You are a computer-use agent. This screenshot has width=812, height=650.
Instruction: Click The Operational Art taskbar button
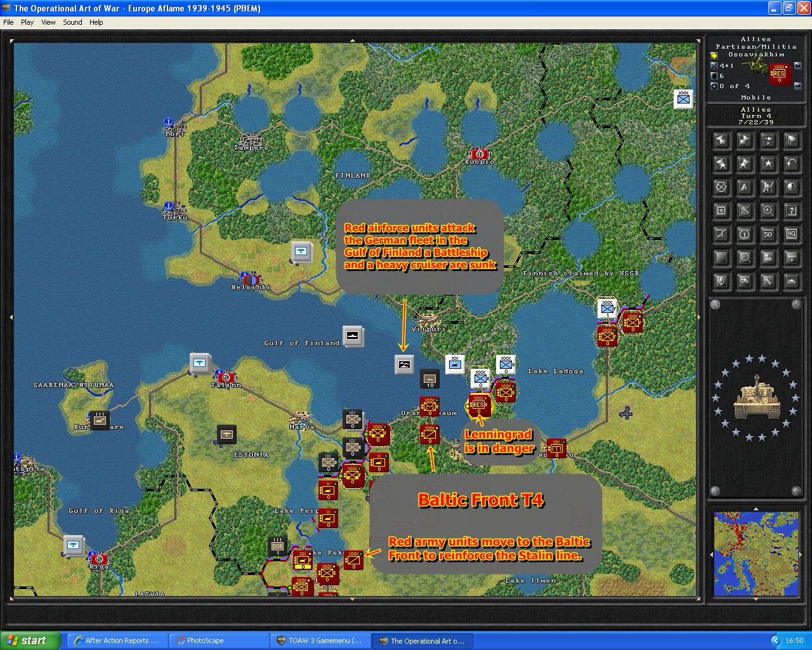click(x=421, y=640)
